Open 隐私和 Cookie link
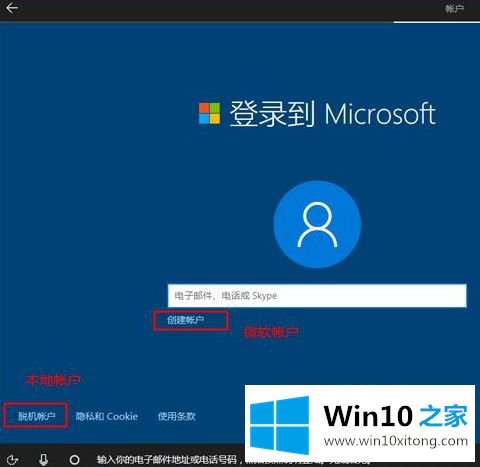Viewport: 480px width, 467px height. 107,416
